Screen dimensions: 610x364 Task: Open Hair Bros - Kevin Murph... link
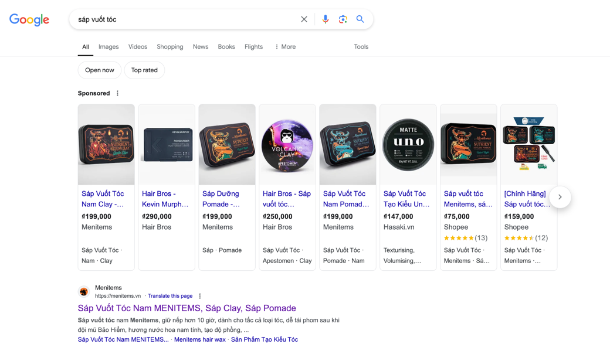pyautogui.click(x=165, y=199)
